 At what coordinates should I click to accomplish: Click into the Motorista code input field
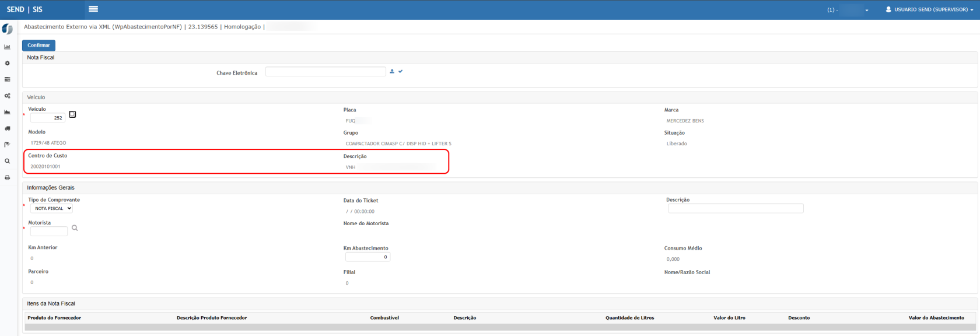(49, 231)
